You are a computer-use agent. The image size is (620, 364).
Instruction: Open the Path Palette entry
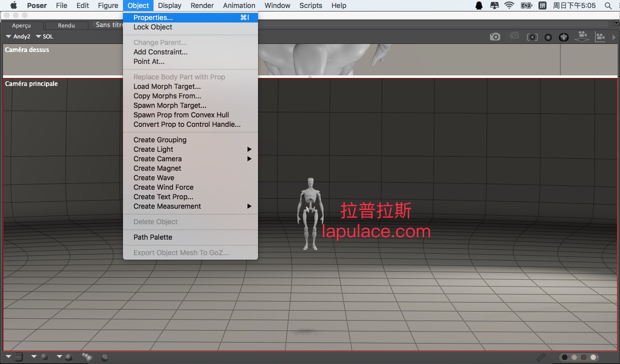(190, 237)
